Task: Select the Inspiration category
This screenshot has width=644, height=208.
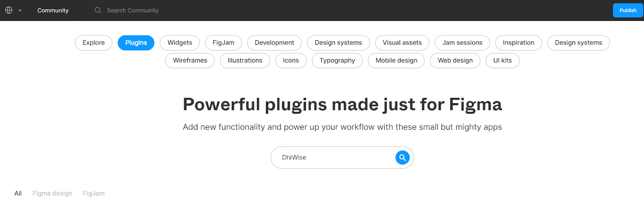Action: coord(519,43)
